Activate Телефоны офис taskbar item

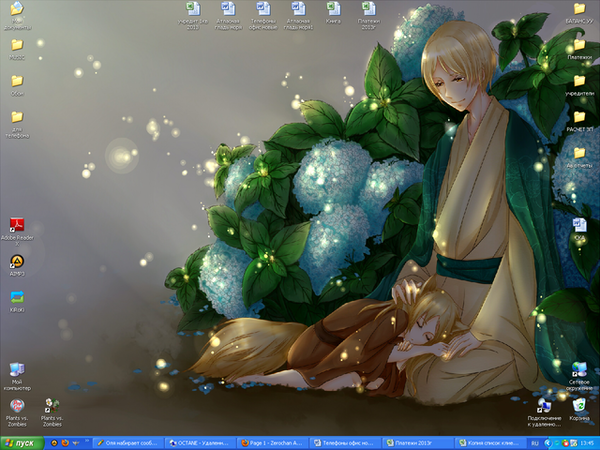pos(345,442)
